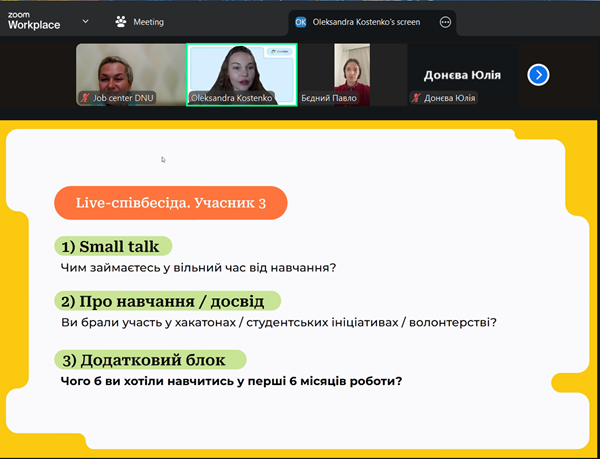The image size is (600, 459).
Task: Click the 3) Додатковий блок green label
Action: click(150, 359)
